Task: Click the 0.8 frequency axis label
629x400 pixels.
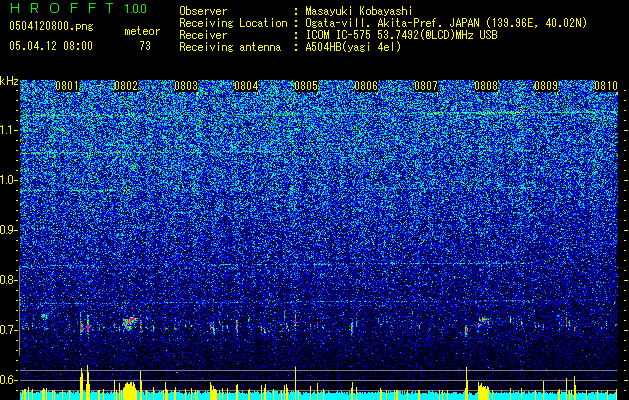Action: pyautogui.click(x=8, y=280)
